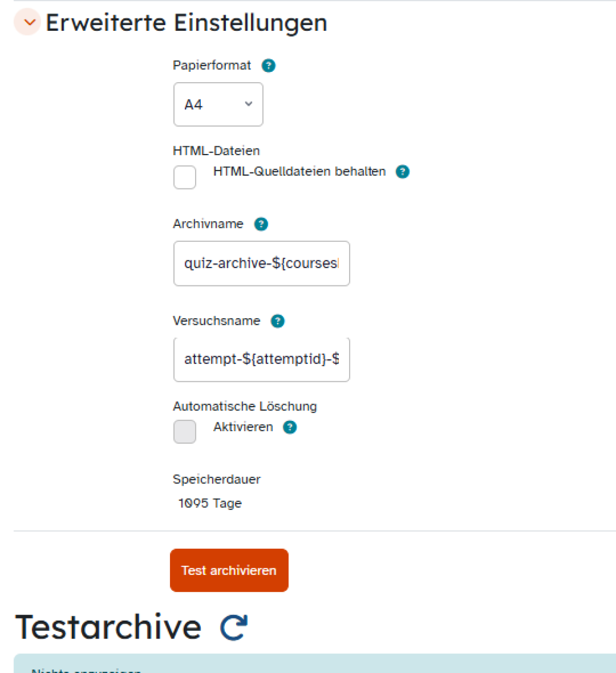Click the HTML-Quelldateien behalten label text
Image resolution: width=616 pixels, height=673 pixels.
pyautogui.click(x=299, y=171)
